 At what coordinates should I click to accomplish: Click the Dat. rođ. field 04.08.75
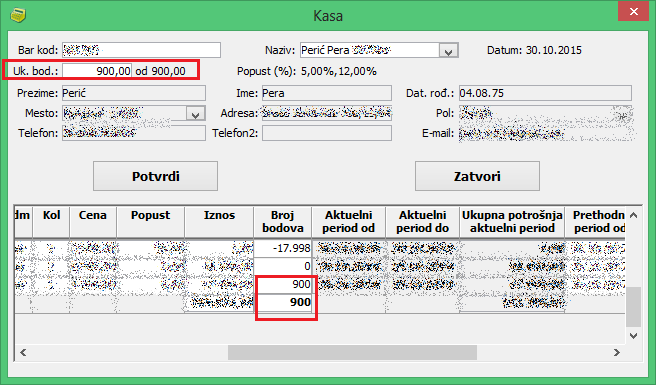point(545,93)
